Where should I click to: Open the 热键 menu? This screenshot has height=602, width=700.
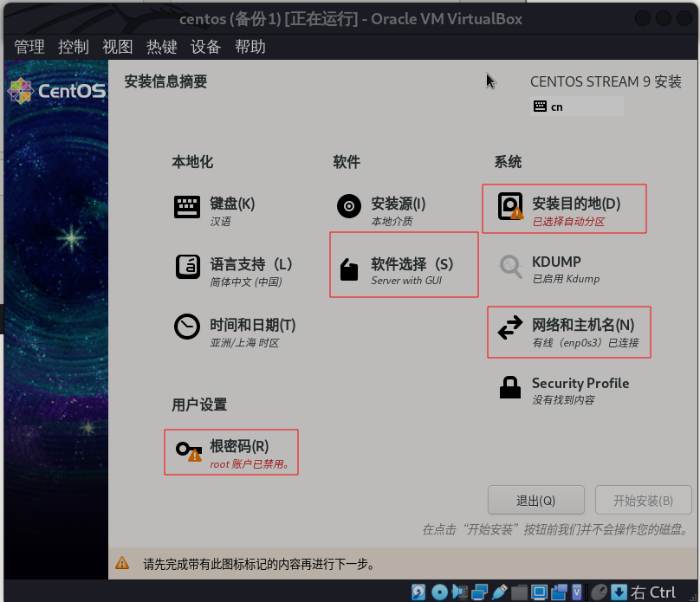162,47
